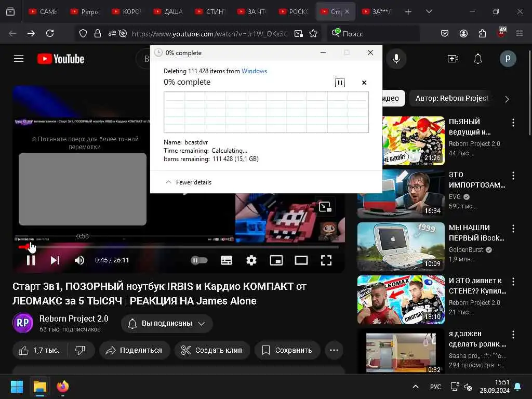532x399 pixels.
Task: Pause the file deletion operation
Action: click(x=340, y=83)
